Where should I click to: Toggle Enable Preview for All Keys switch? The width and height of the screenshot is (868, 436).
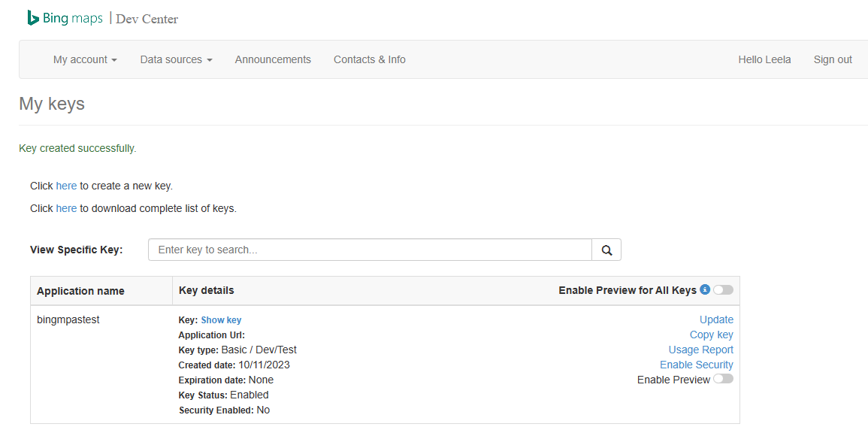pyautogui.click(x=723, y=289)
